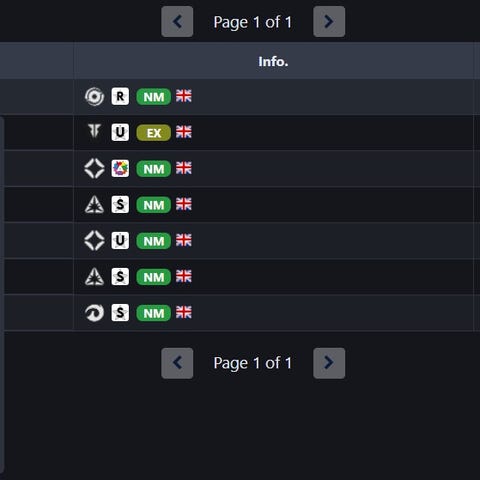Click the first-row NM condition badge

tap(154, 97)
